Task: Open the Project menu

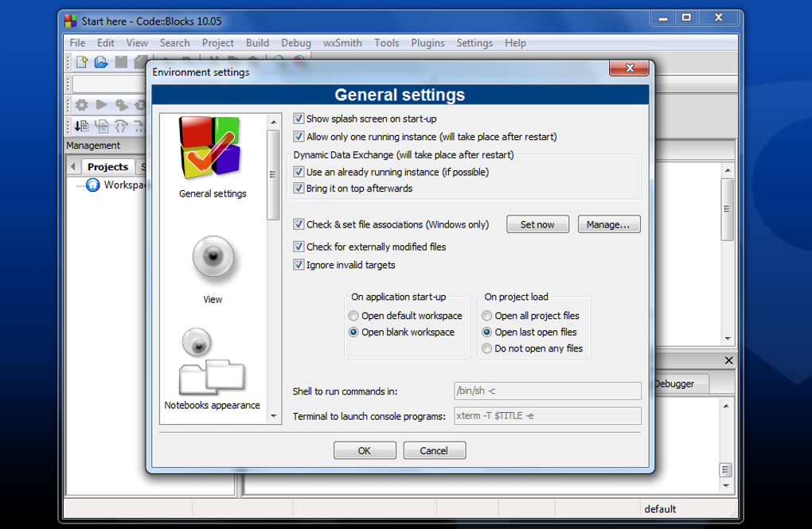Action: 218,43
